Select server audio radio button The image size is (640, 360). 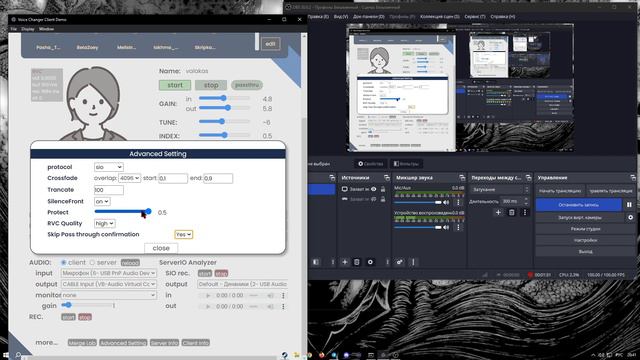pyautogui.click(x=92, y=262)
